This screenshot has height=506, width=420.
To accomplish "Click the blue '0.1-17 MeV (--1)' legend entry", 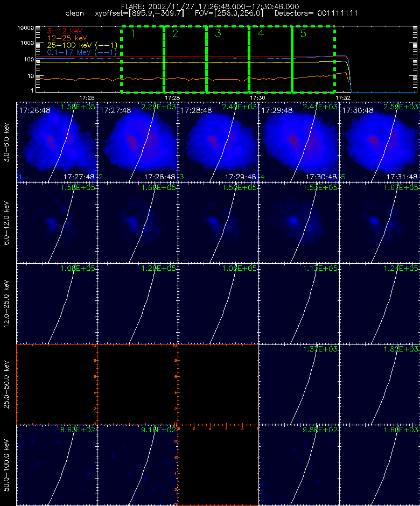I will click(x=82, y=52).
